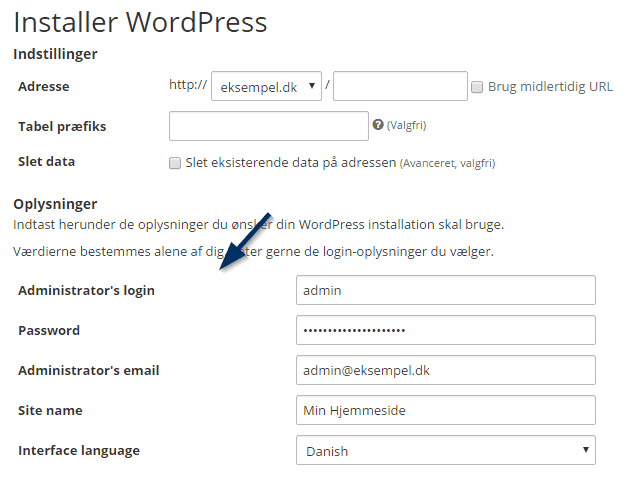Click the Site name label
The height and width of the screenshot is (482, 640).
pos(50,411)
